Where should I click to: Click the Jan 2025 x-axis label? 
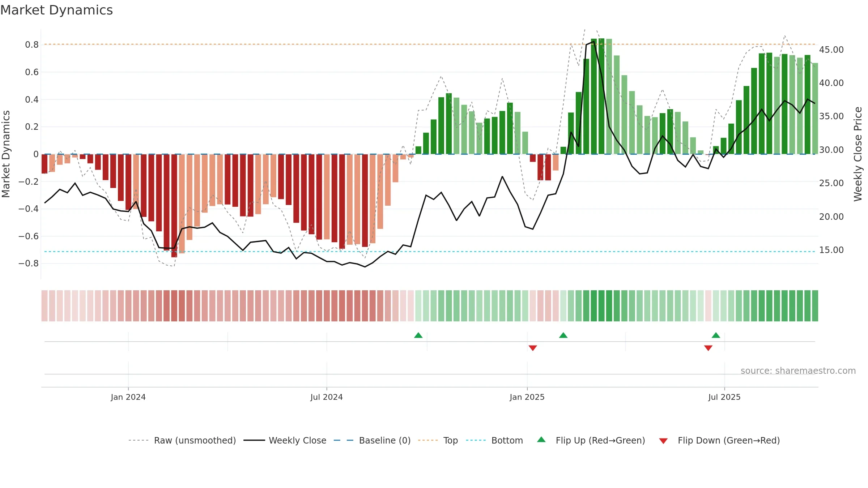click(x=527, y=397)
